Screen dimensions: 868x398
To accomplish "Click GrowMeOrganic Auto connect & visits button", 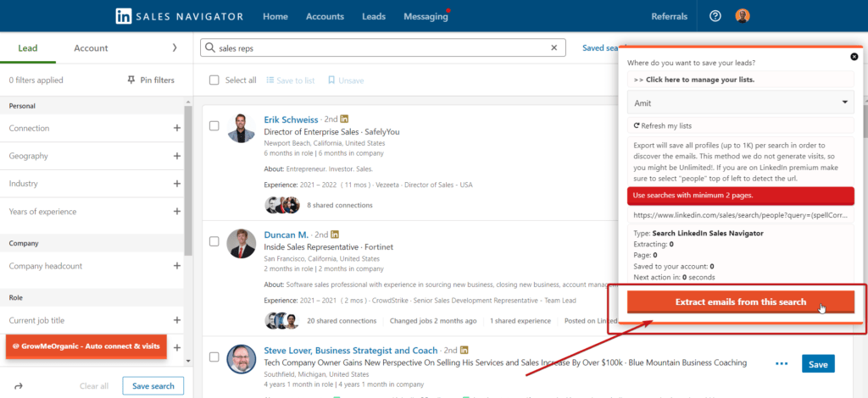I will 86,346.
